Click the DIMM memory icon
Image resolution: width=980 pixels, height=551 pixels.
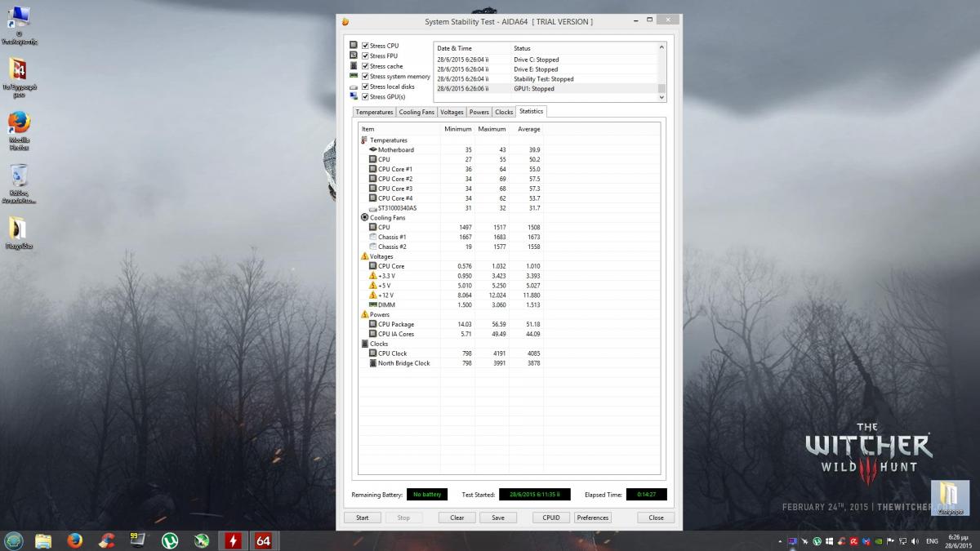(373, 305)
